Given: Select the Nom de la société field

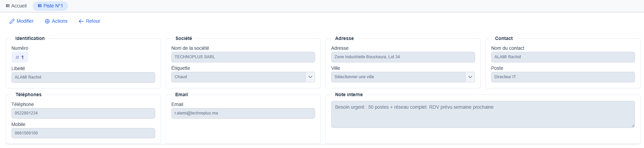Looking at the screenshot, I should pos(243,57).
